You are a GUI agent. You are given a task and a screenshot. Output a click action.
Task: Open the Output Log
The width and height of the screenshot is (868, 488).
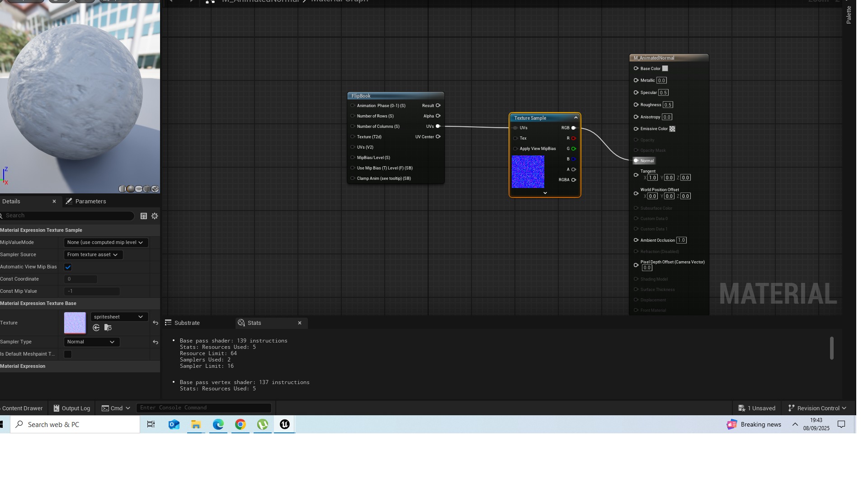pos(72,408)
